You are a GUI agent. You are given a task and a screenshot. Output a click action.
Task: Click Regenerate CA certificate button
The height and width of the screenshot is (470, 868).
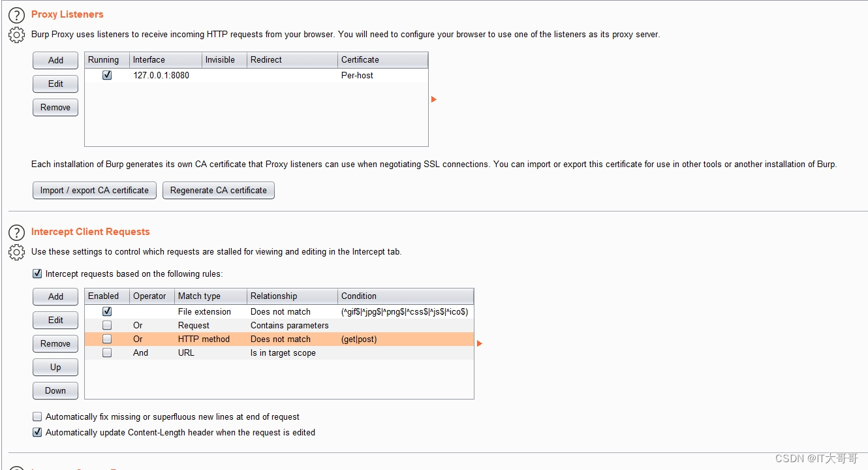pyautogui.click(x=219, y=190)
